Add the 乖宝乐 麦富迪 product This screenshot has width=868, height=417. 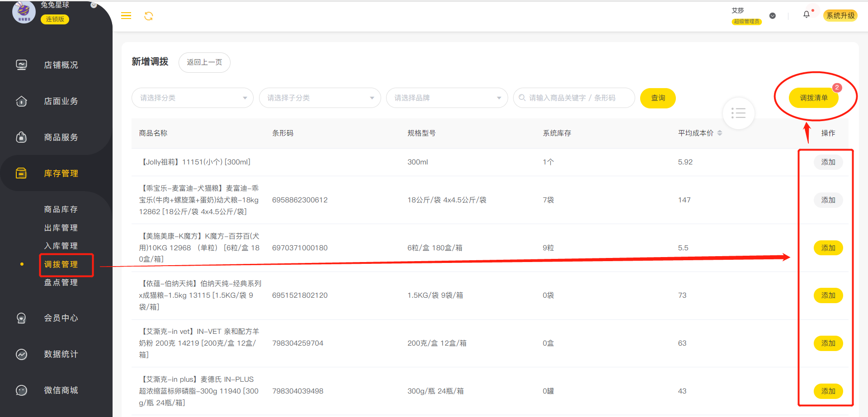click(x=828, y=200)
